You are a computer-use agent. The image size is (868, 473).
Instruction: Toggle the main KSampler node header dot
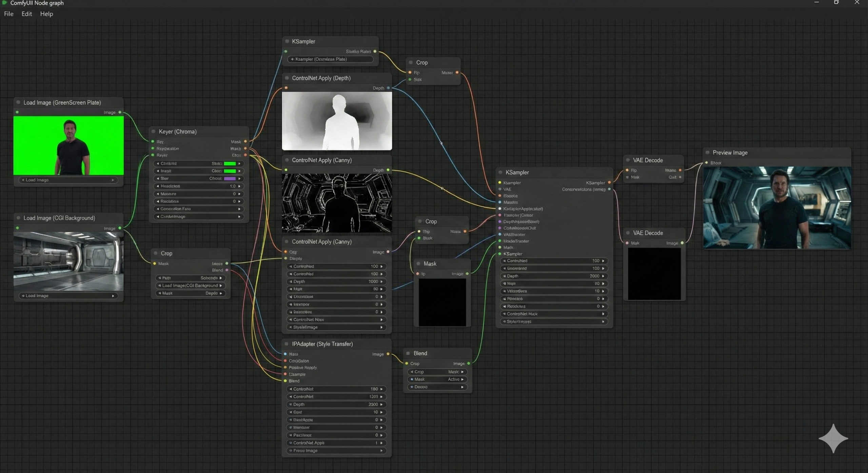[x=500, y=172]
